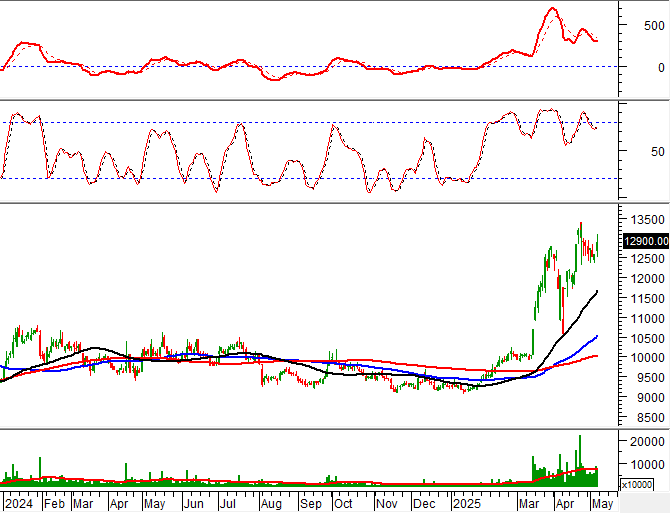Select the 50 value on the oscillator axis
670x513 pixels.
pos(658,152)
